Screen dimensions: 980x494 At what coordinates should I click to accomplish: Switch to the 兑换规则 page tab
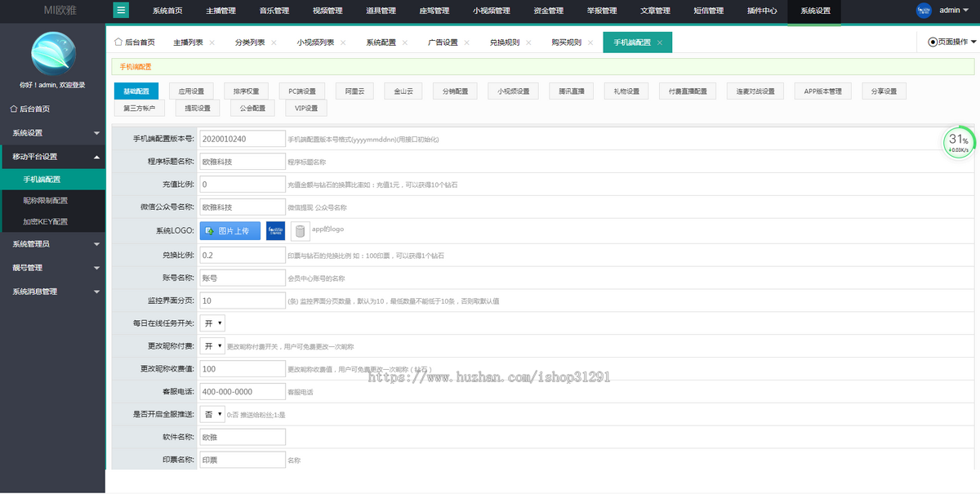pos(505,42)
